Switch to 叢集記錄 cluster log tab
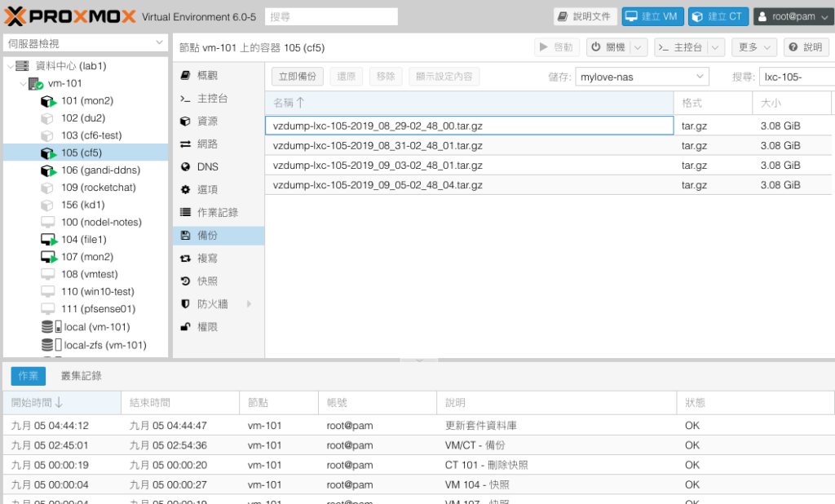Image resolution: width=835 pixels, height=504 pixels. [81, 376]
